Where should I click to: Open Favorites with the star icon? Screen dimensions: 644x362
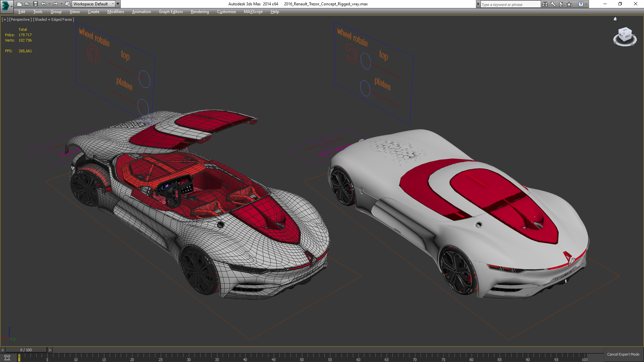[x=569, y=4]
